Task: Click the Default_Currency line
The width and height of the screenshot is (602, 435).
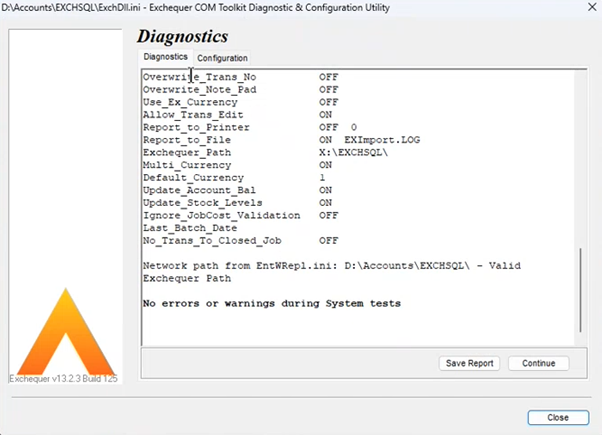Action: pos(234,178)
